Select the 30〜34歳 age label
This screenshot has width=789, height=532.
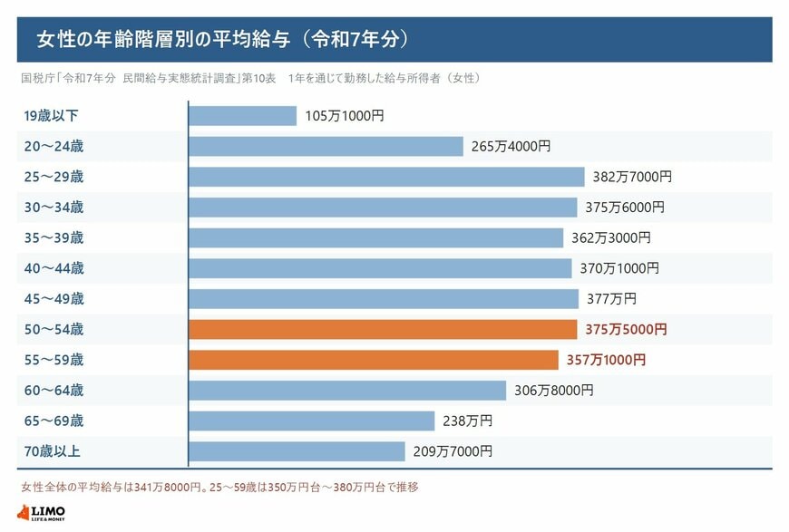tap(54, 208)
